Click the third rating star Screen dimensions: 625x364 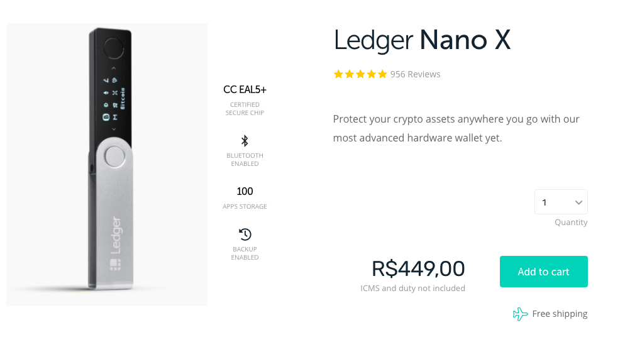[x=360, y=74]
